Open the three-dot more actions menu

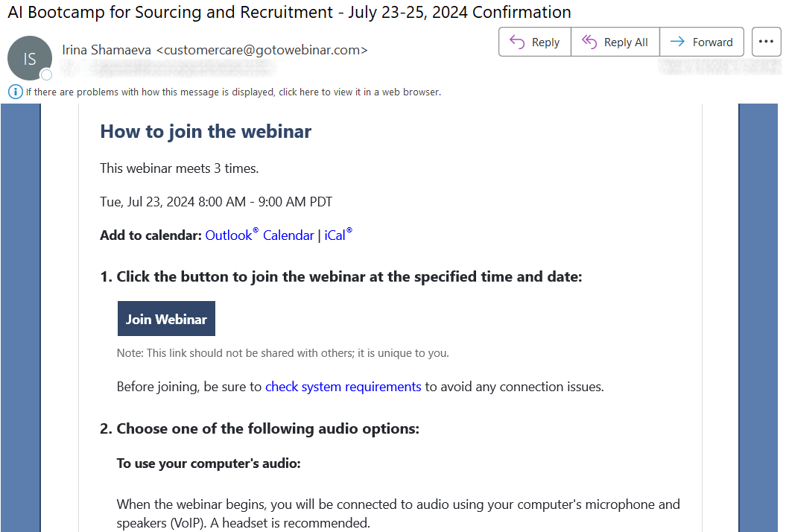(766, 42)
